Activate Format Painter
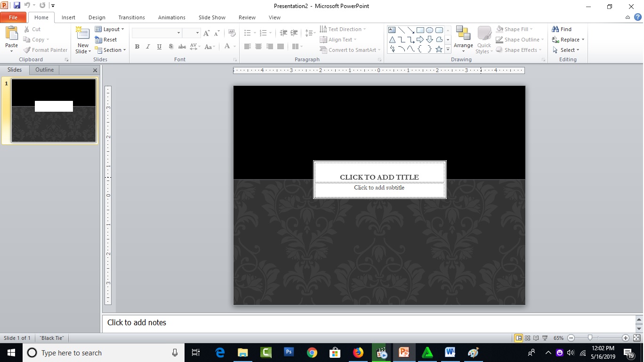644x362 pixels. [46, 50]
